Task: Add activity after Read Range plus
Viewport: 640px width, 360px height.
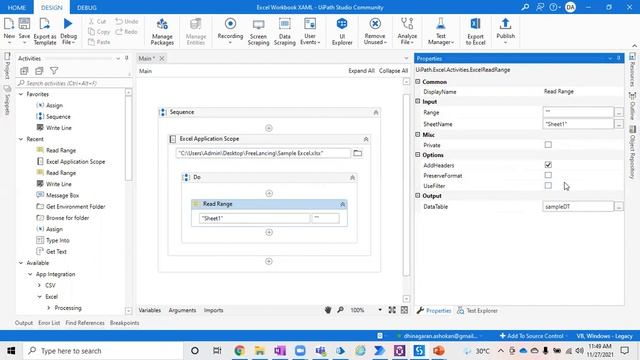Action: pos(269,232)
